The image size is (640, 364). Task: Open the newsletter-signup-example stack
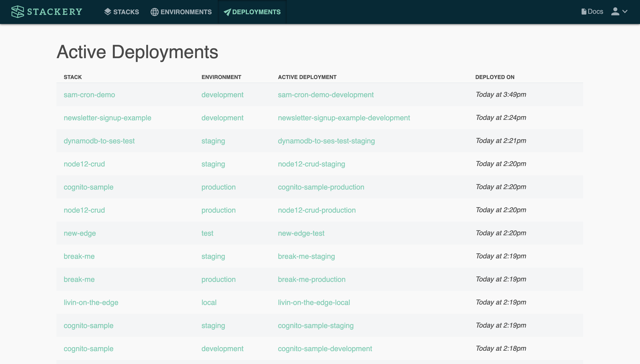(107, 118)
